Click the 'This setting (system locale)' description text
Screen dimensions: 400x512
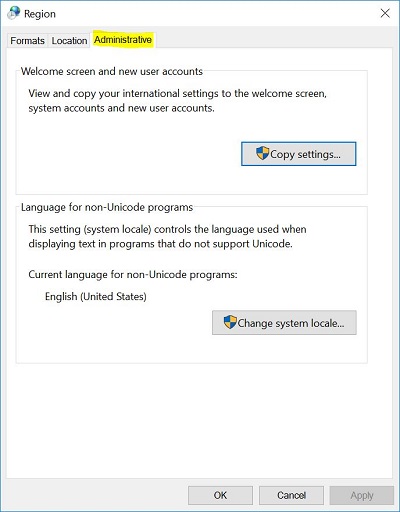pos(167,237)
